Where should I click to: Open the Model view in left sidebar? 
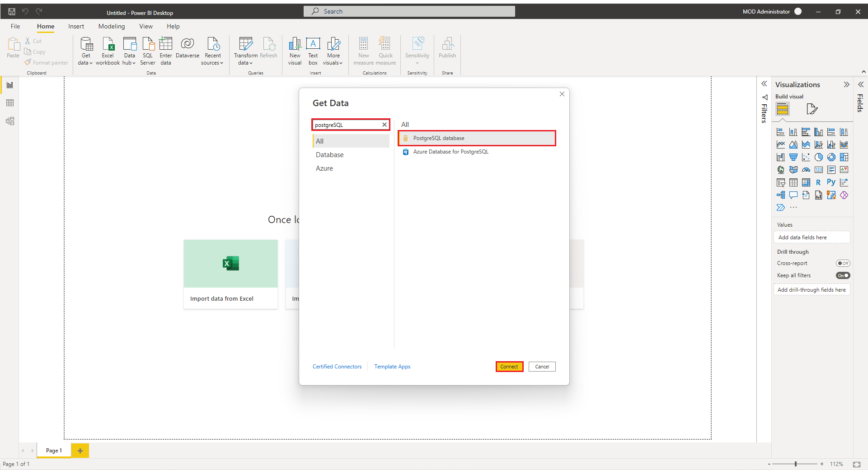click(x=10, y=121)
